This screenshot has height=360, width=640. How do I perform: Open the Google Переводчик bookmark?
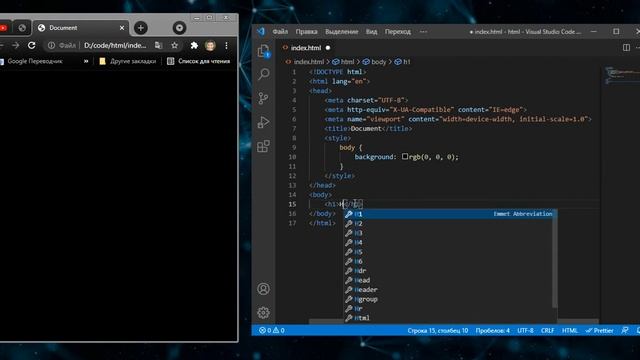[31, 61]
